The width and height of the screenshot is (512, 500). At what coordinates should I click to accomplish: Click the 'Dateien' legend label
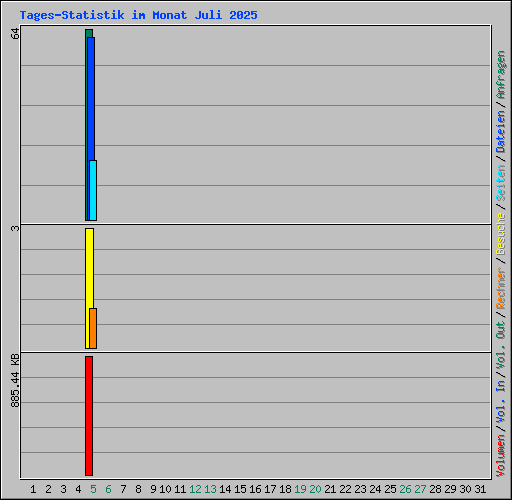click(501, 132)
